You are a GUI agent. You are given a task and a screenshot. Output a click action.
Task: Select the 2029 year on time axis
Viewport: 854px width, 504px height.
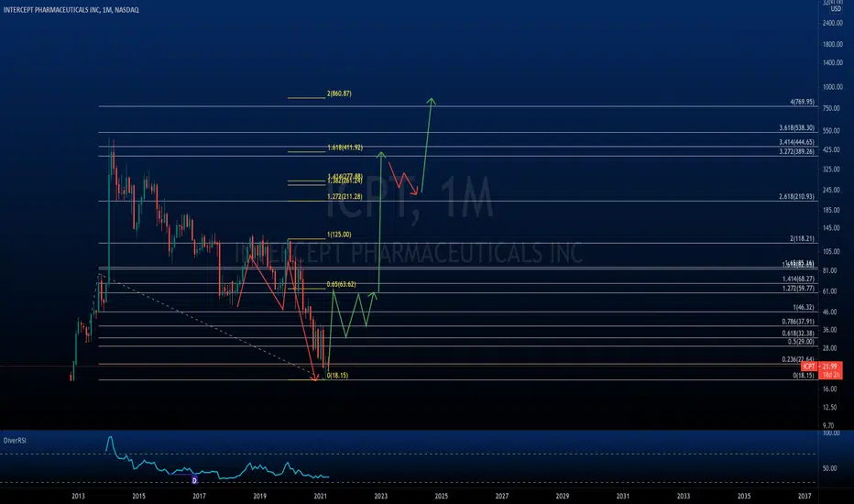click(x=562, y=496)
